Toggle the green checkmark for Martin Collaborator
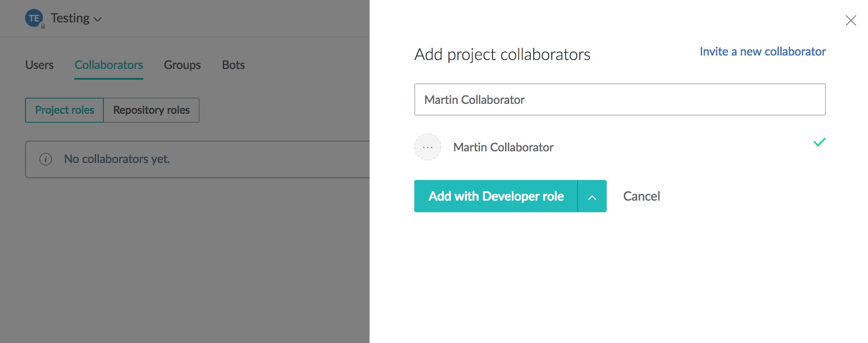 point(819,142)
